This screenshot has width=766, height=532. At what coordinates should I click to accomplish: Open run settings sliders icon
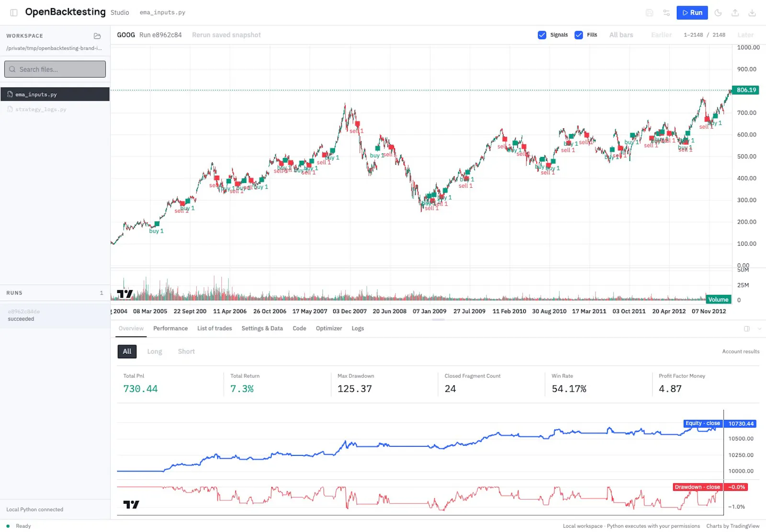[x=666, y=12]
